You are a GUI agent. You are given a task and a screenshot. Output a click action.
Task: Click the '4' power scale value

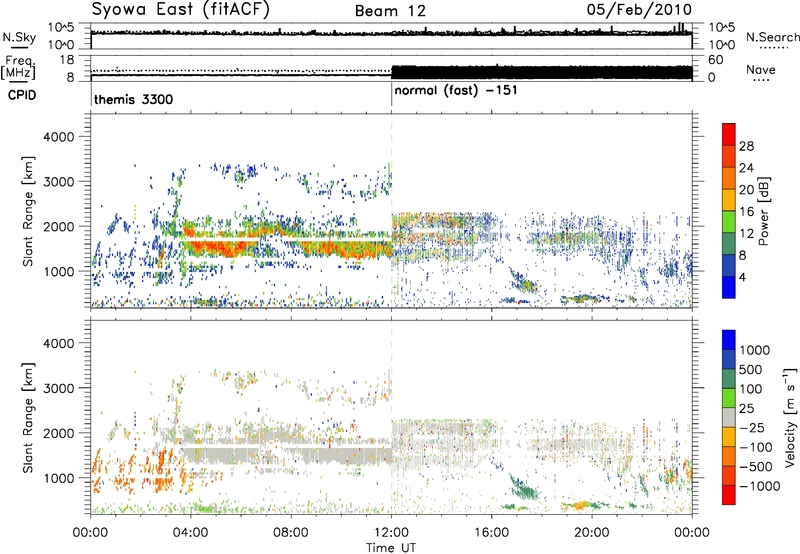[x=742, y=277]
